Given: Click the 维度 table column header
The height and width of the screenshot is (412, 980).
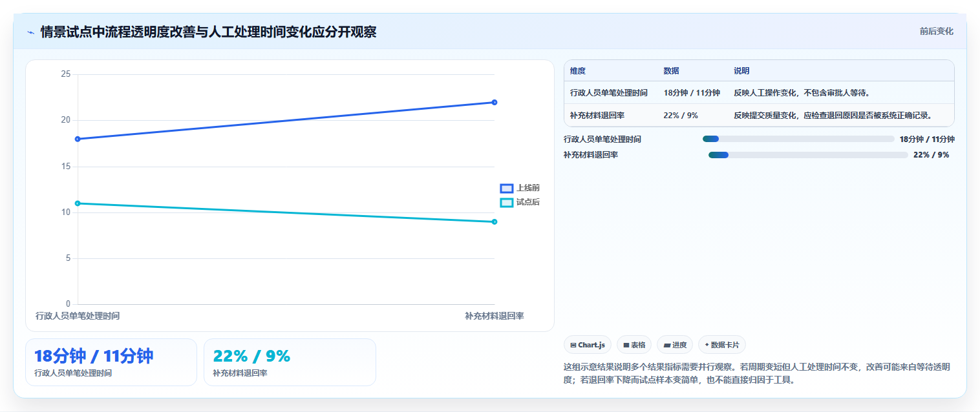Looking at the screenshot, I should [578, 71].
